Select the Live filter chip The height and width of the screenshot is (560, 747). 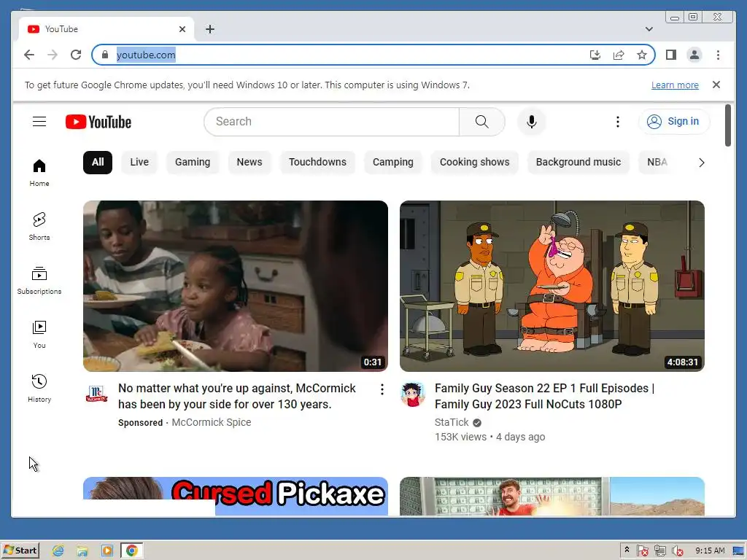139,163
